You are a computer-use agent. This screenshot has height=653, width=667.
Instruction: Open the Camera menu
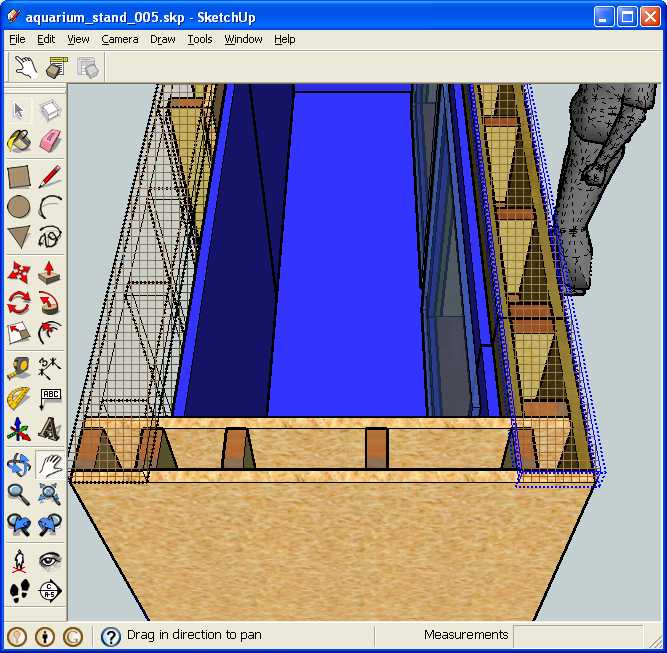tap(120, 40)
